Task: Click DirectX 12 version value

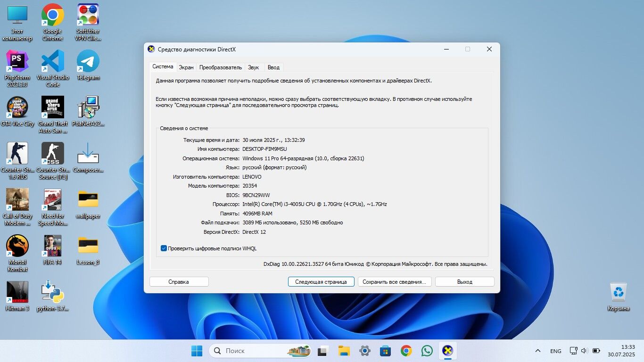Action: point(254,232)
